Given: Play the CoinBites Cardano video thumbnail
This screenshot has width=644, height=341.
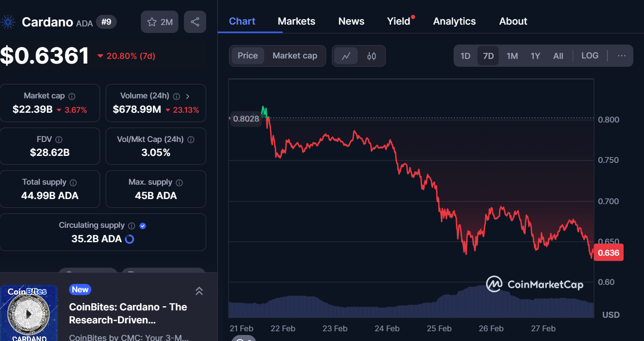Looking at the screenshot, I should click(x=29, y=314).
